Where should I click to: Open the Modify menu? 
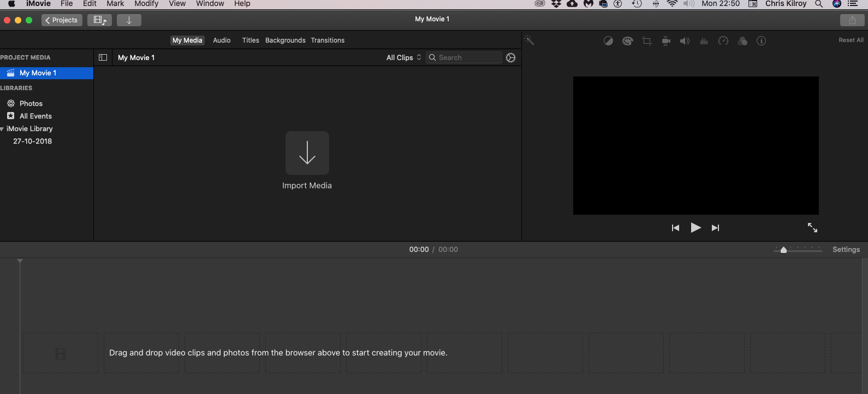[146, 4]
